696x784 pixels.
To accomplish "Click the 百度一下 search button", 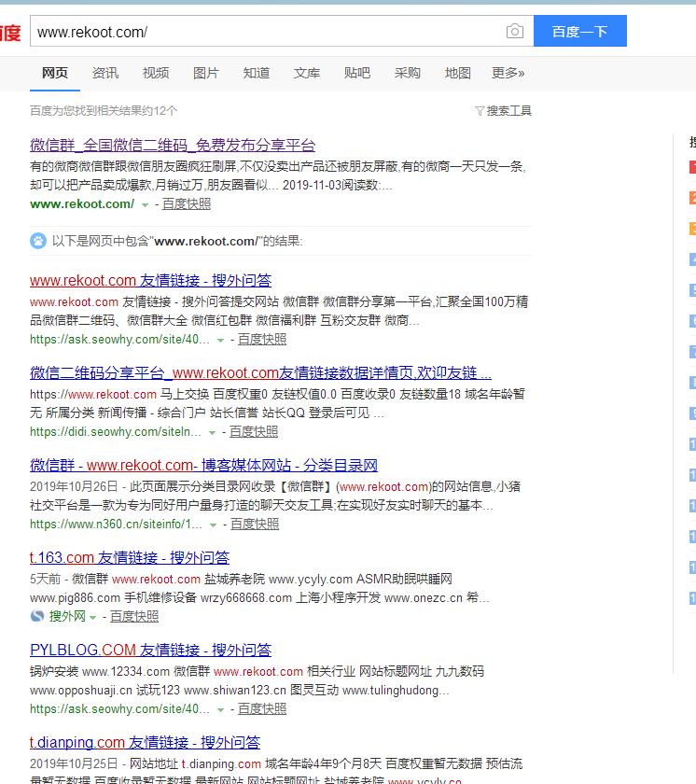I will [580, 31].
